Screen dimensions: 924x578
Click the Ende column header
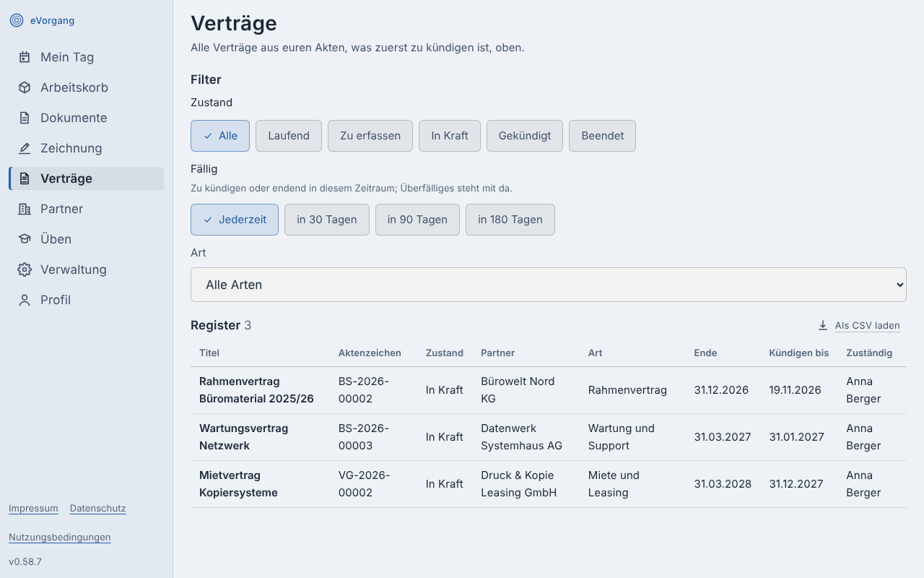click(705, 353)
